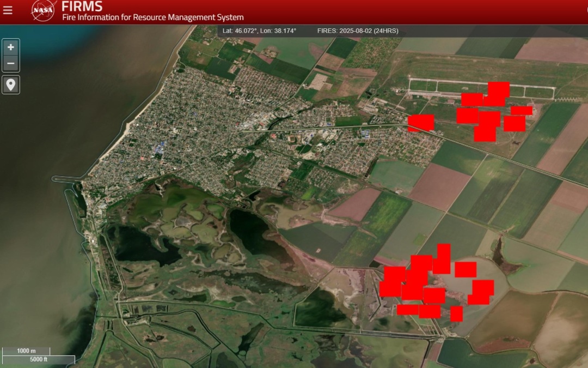Image resolution: width=588 pixels, height=368 pixels.
Task: Select topmost fire marker near the runway
Action: [499, 88]
